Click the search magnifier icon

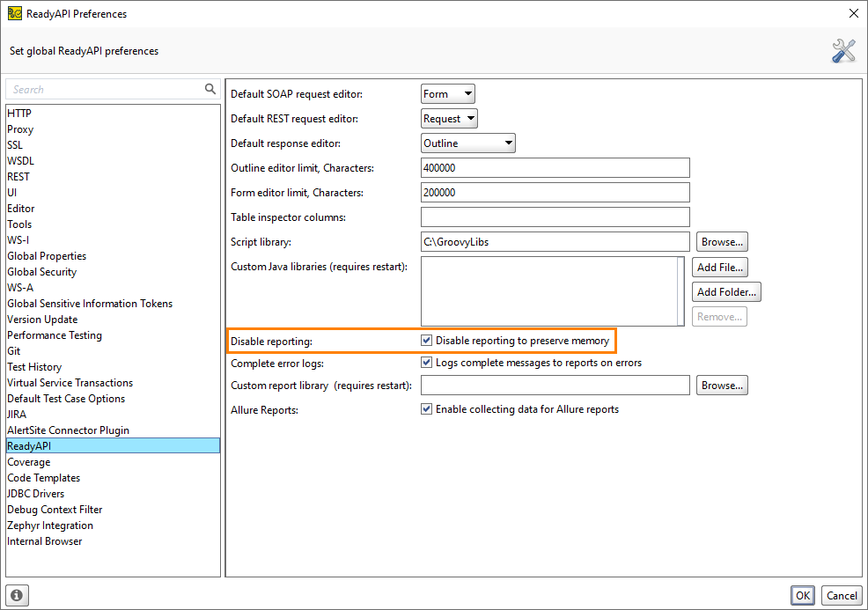[210, 89]
